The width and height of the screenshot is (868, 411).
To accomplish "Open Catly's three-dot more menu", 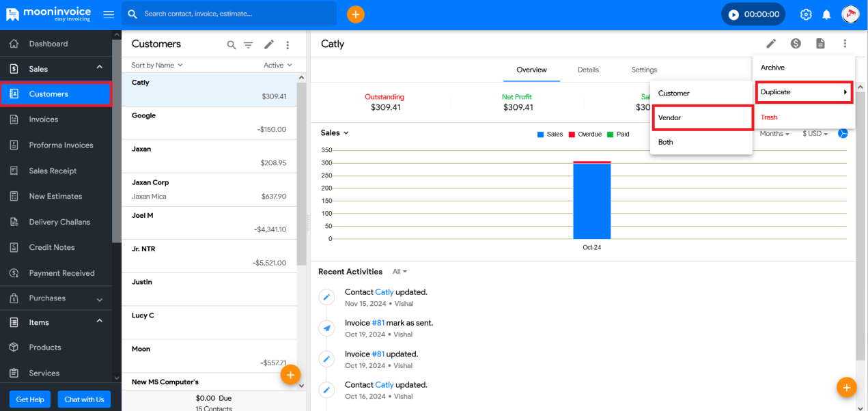I will pos(845,44).
